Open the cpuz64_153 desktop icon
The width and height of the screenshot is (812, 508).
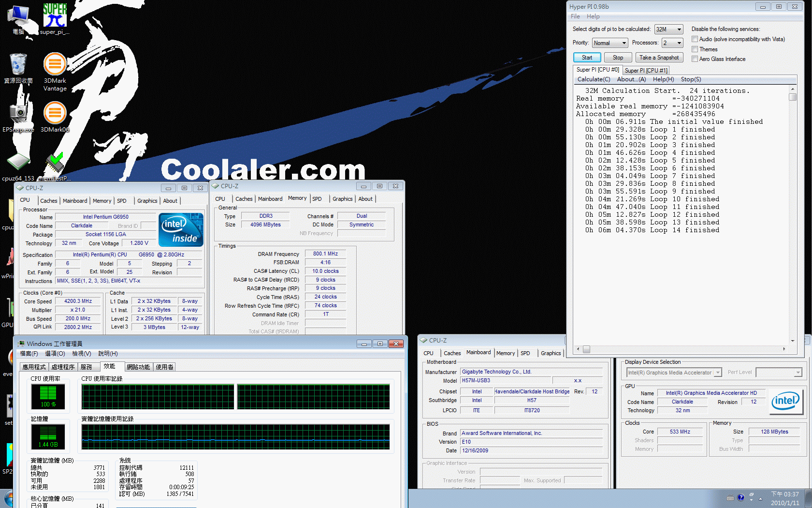click(18, 167)
